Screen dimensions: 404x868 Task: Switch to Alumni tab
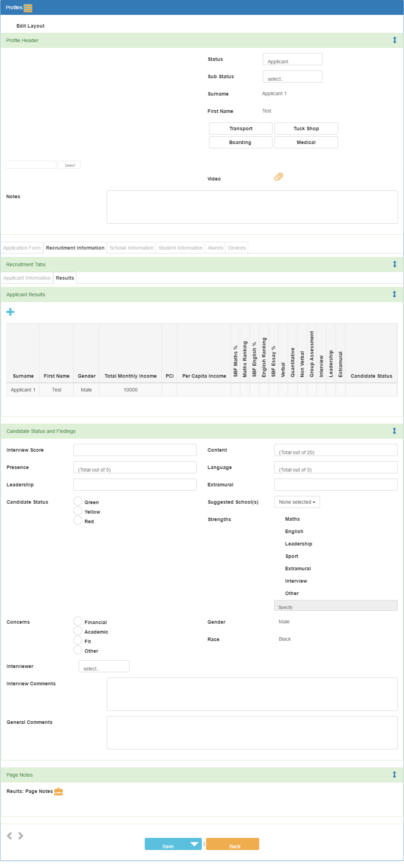215,248
